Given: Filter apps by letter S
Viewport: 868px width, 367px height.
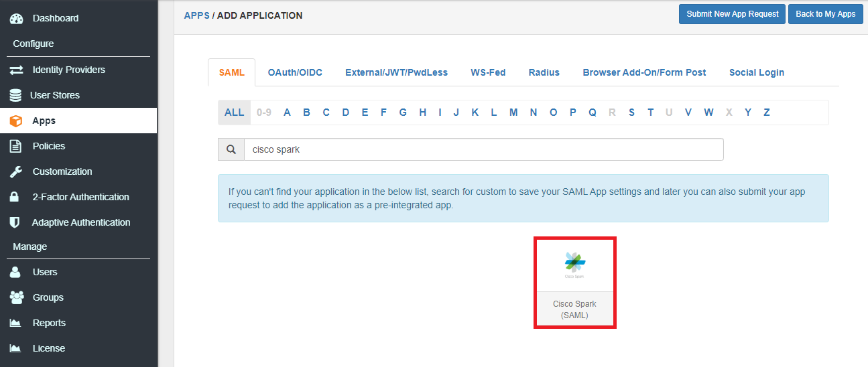Looking at the screenshot, I should pos(631,113).
